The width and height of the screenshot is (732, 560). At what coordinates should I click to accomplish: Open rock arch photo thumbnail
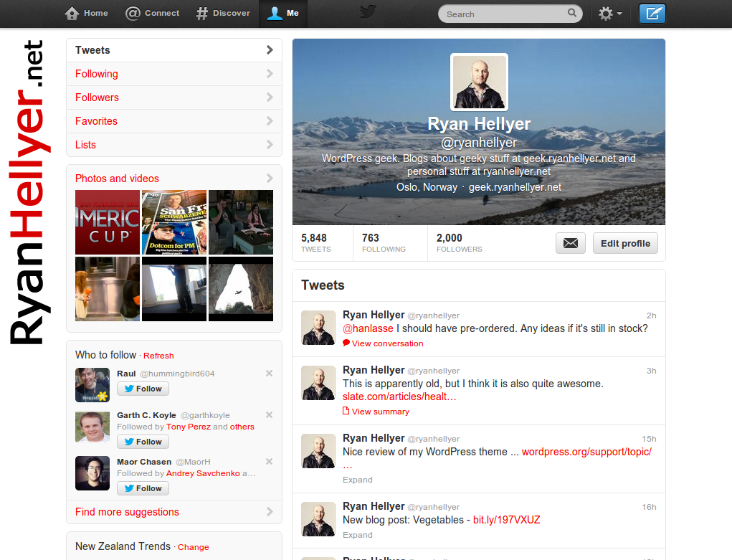point(241,289)
